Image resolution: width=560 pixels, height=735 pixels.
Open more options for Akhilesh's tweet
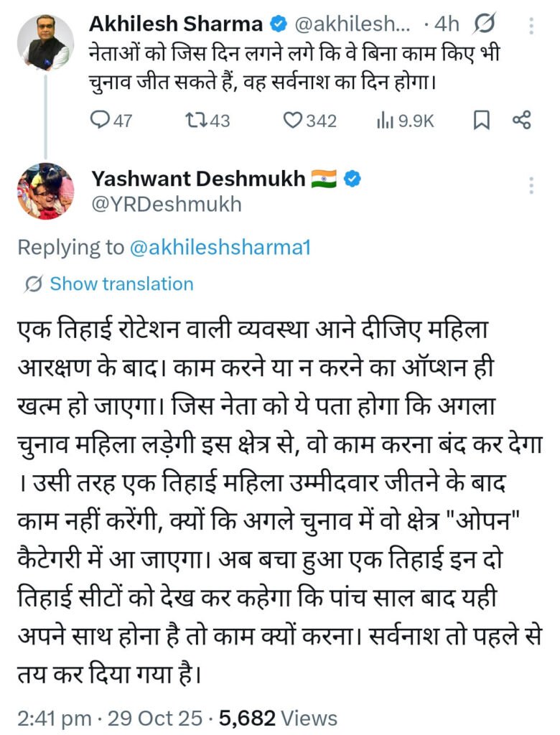point(531,25)
